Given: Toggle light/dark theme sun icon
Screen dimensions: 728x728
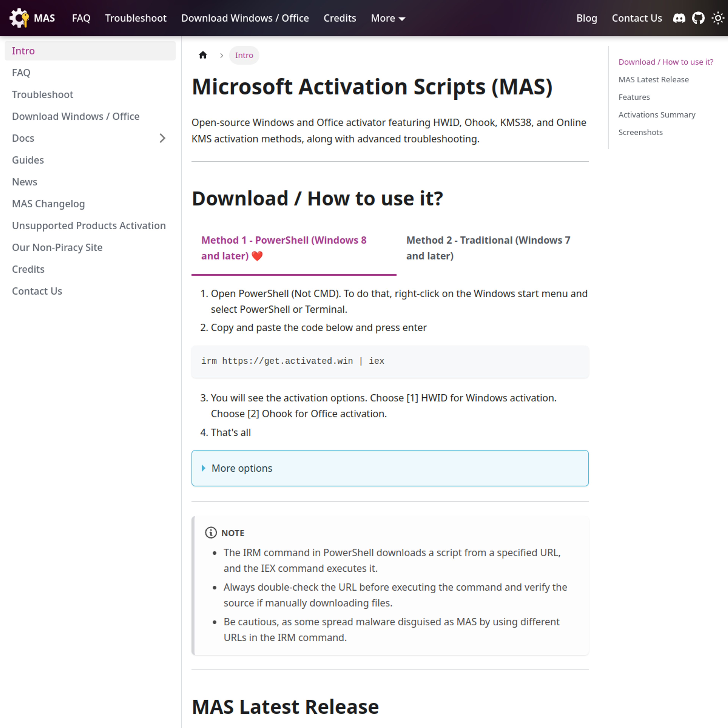Looking at the screenshot, I should click(x=718, y=18).
